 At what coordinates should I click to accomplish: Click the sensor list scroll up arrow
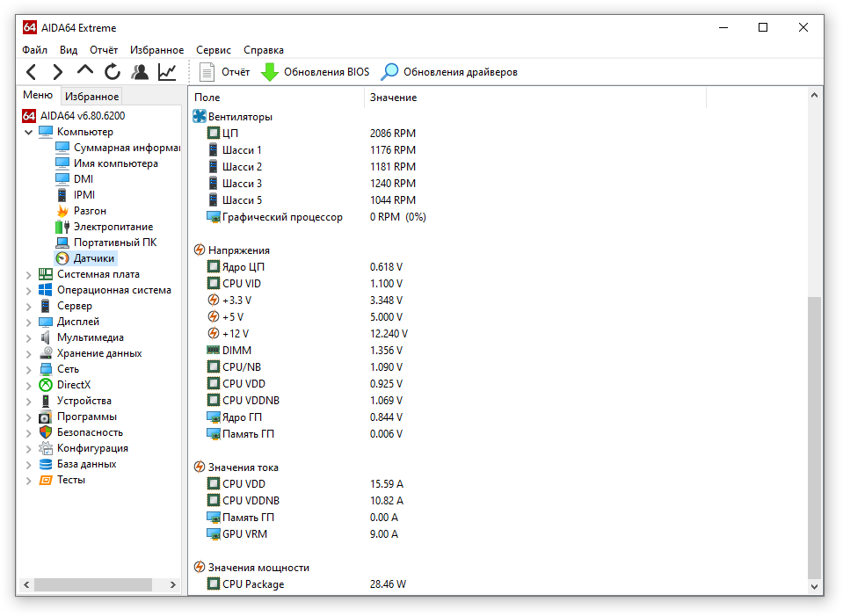(x=814, y=95)
